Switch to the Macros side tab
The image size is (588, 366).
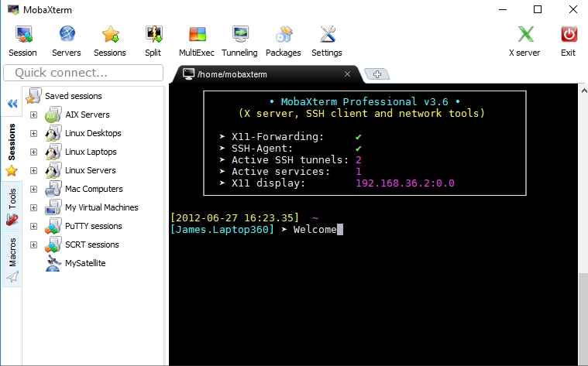tap(12, 259)
